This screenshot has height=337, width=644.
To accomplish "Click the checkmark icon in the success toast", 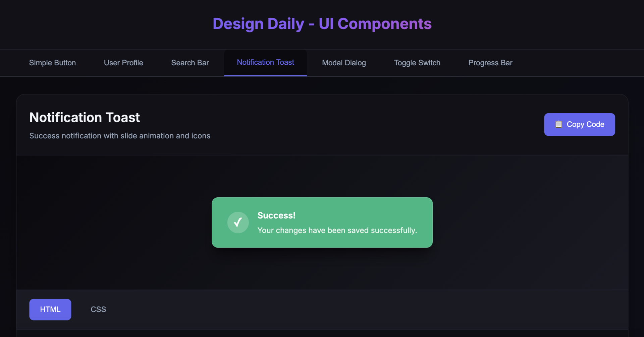I will (238, 222).
